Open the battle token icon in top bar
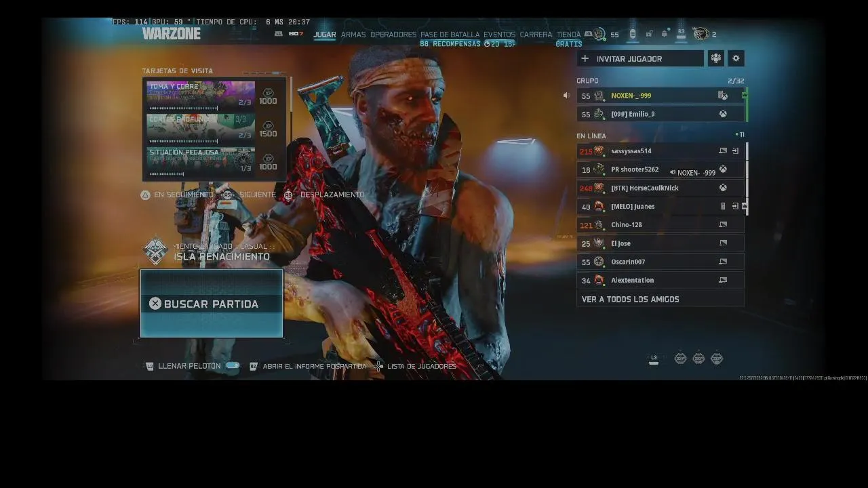Viewport: 868px width, 488px height. coord(633,34)
